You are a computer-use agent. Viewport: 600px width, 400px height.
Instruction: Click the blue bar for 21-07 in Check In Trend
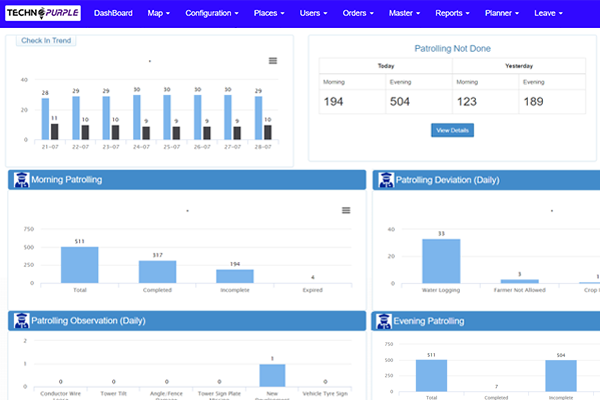point(45,119)
